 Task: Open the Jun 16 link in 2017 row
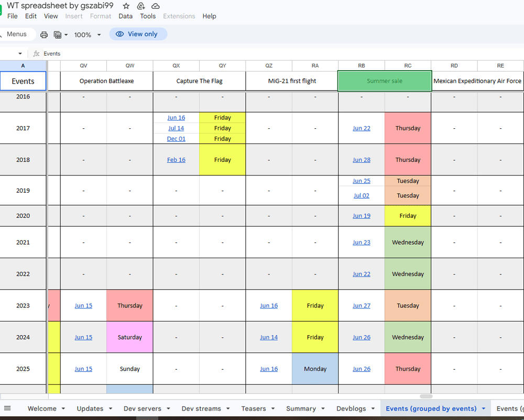[x=176, y=117]
